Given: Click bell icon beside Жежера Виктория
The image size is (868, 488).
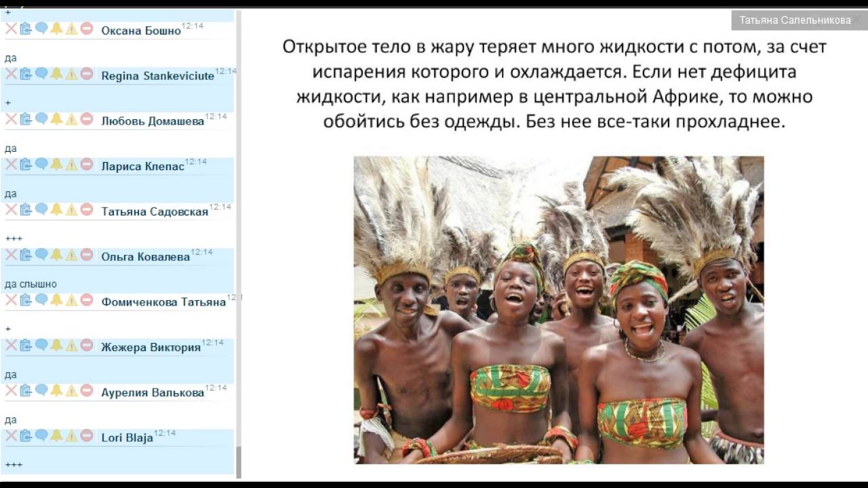Looking at the screenshot, I should pyautogui.click(x=56, y=345).
